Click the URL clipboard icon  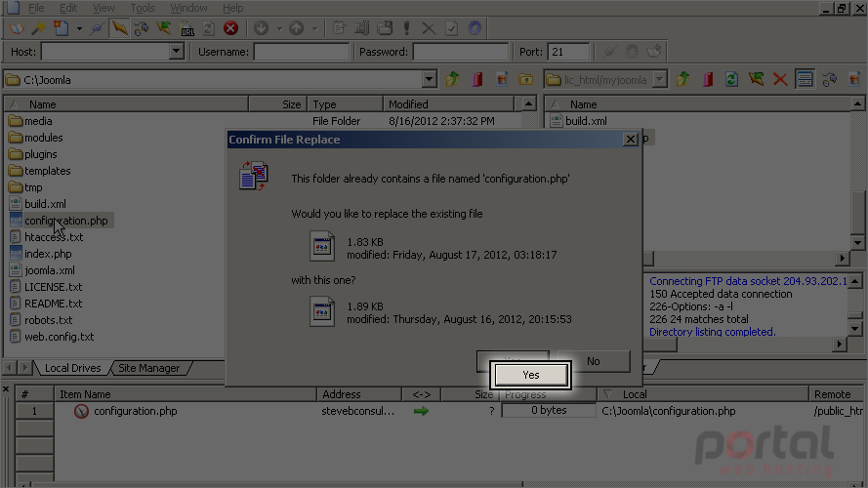pyautogui.click(x=187, y=28)
